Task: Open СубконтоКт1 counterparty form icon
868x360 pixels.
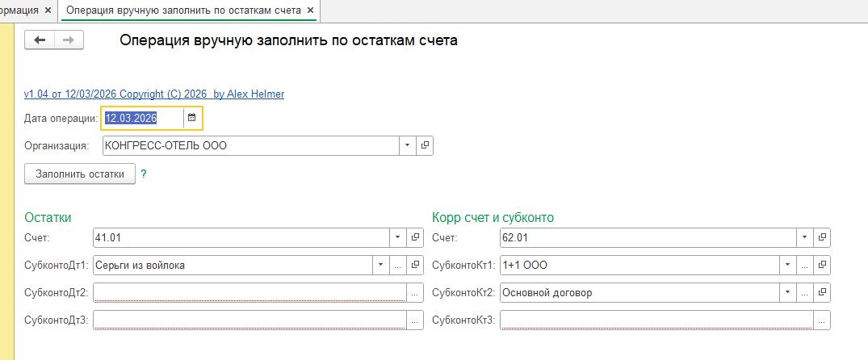Action: 822,265
